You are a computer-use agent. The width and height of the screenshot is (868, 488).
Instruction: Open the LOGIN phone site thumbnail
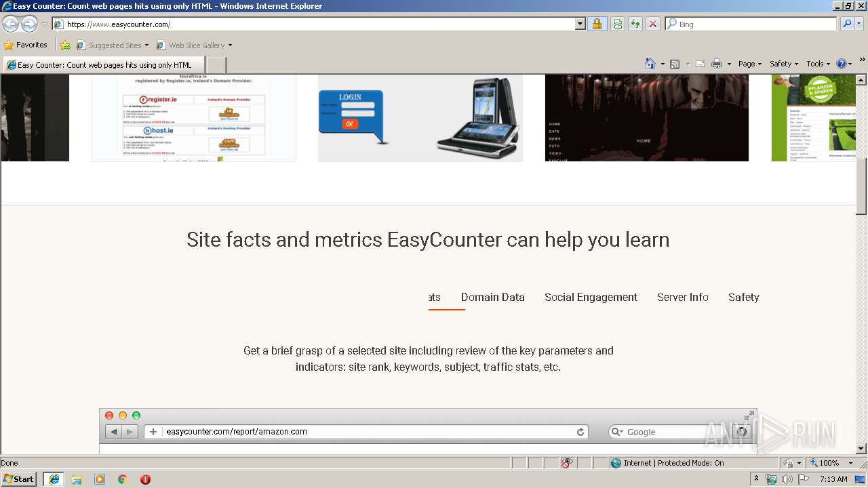(x=420, y=118)
